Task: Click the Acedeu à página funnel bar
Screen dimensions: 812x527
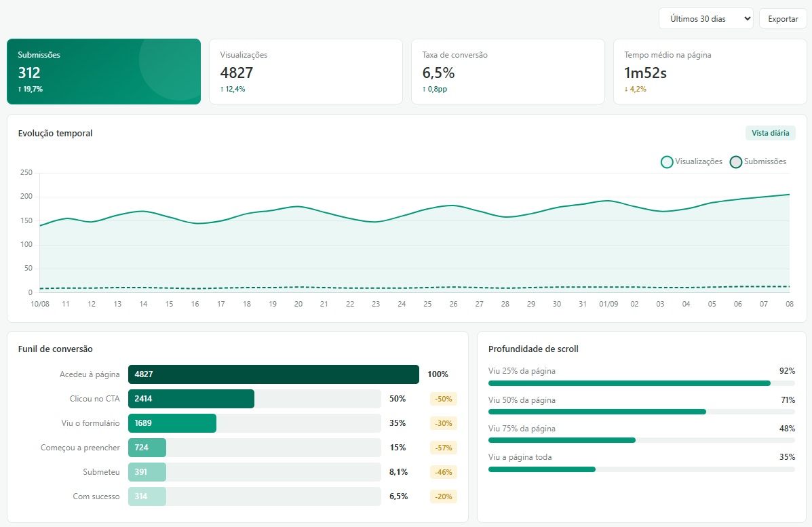Action: click(x=273, y=374)
